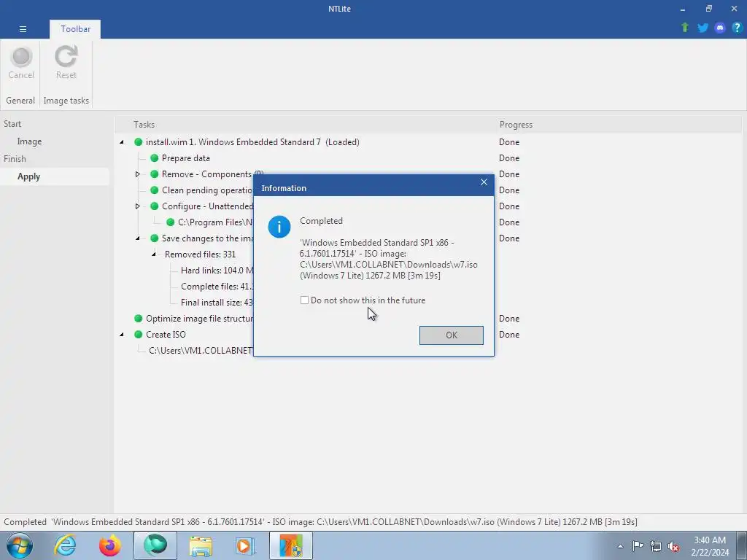747x560 pixels.
Task: Click the Reset icon in the toolbar
Action: pyautogui.click(x=66, y=57)
